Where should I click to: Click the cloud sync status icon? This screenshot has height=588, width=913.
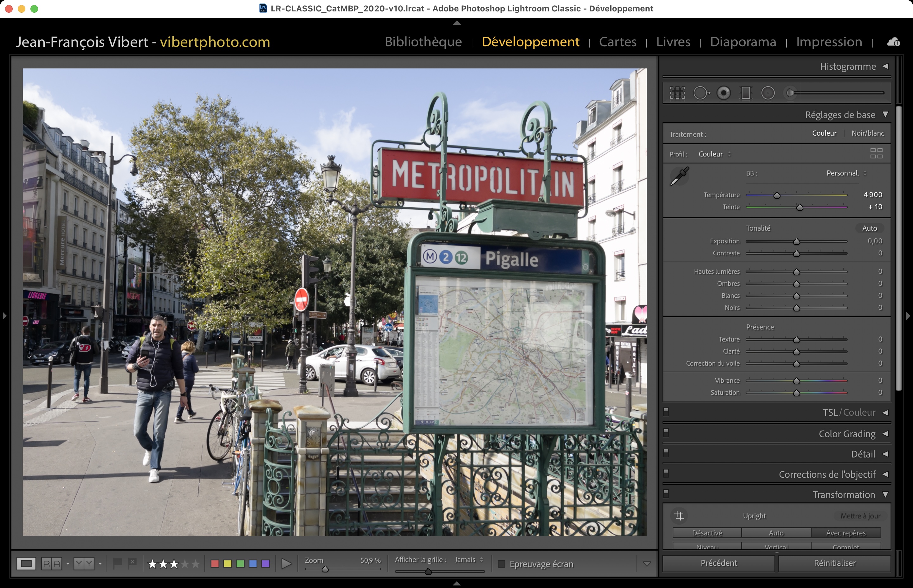[x=893, y=42]
